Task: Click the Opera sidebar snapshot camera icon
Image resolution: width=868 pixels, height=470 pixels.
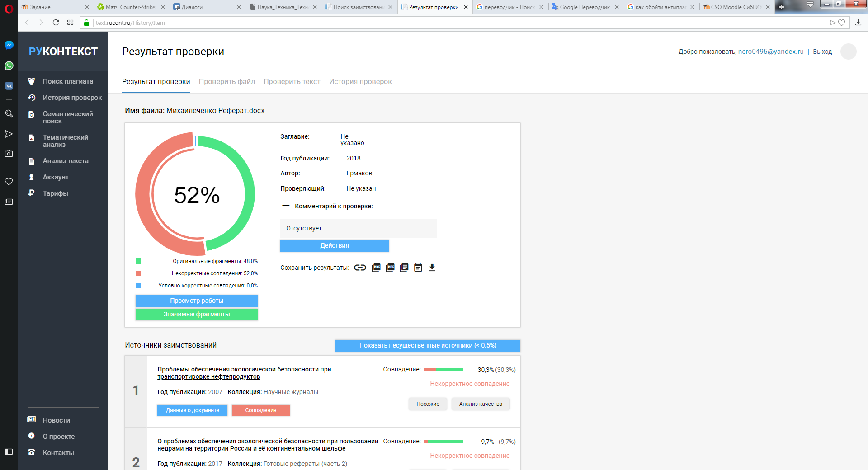Action: 9,154
